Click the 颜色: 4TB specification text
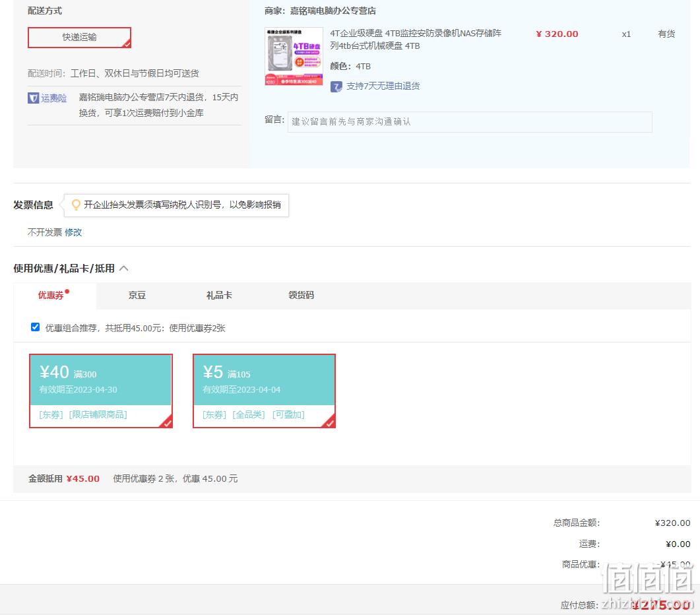 [x=350, y=66]
